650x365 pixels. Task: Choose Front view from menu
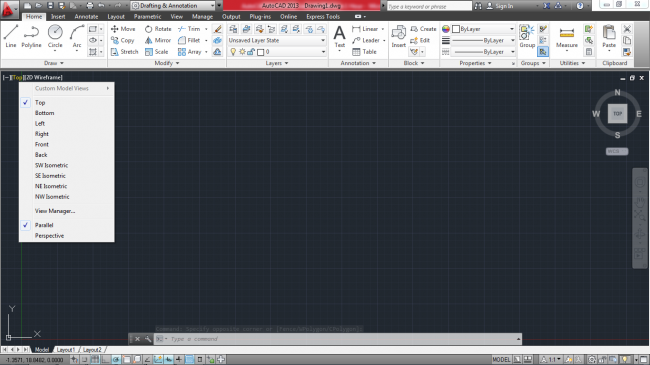point(67,144)
